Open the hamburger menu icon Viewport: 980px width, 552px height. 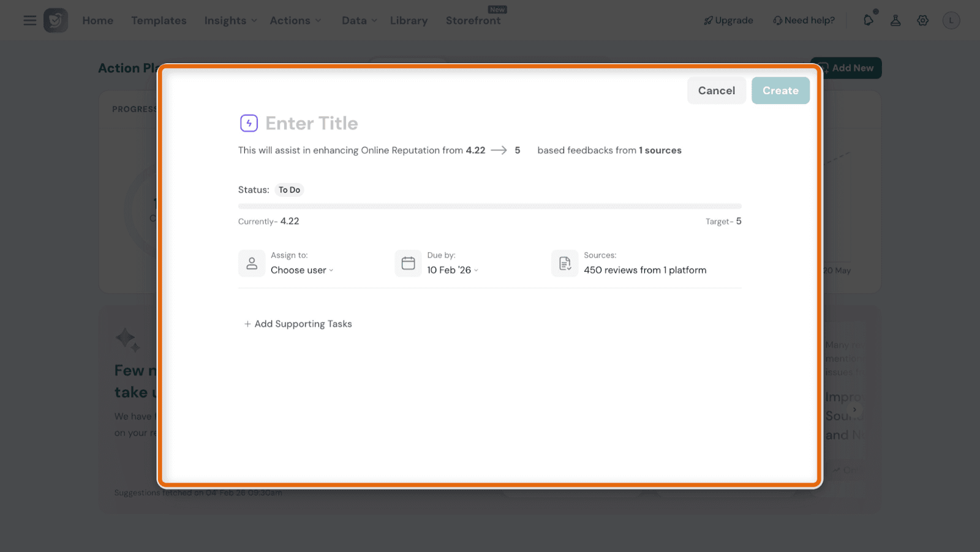29,20
